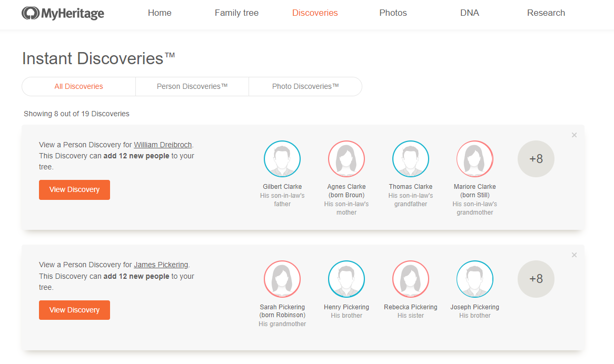Select Rebecka Pickering's avatar circle
The width and height of the screenshot is (614, 364).
411,279
